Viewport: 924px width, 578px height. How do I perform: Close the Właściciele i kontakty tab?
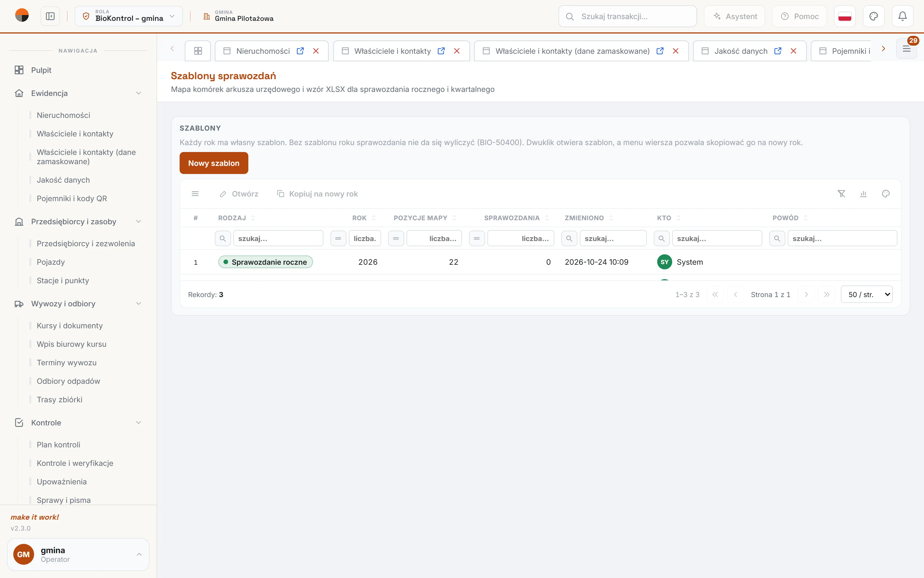click(457, 51)
